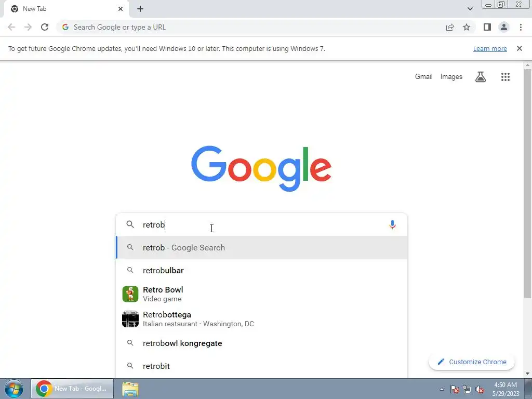The image size is (532, 399).
Task: Close the New Tab tab
Action: click(x=121, y=9)
